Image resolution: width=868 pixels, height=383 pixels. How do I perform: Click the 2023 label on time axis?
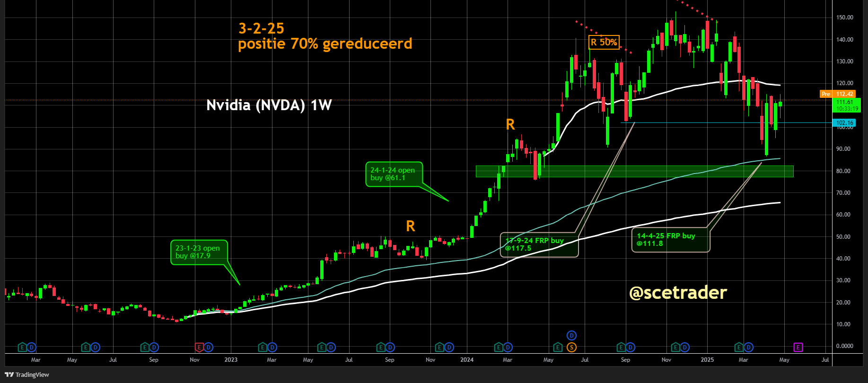(x=231, y=360)
